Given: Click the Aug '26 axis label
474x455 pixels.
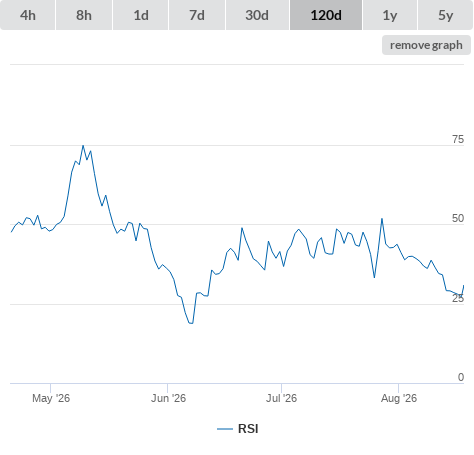Looking at the screenshot, I should (x=399, y=398).
